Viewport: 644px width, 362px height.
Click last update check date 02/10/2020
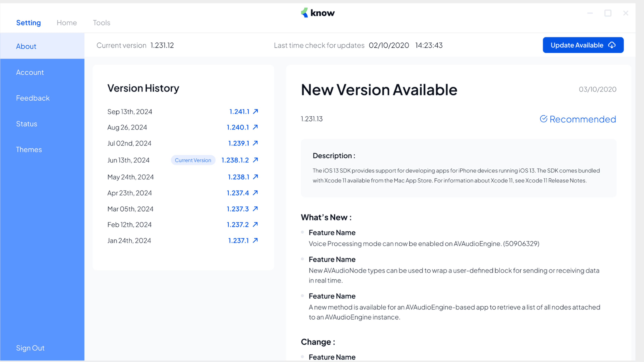click(x=389, y=45)
